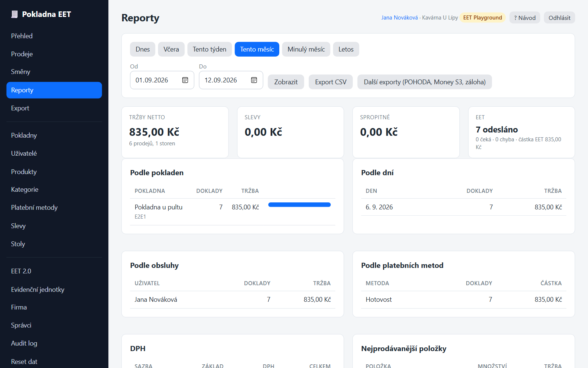588x368 pixels.
Task: Open Reset dat in the sidebar
Action: (x=54, y=362)
